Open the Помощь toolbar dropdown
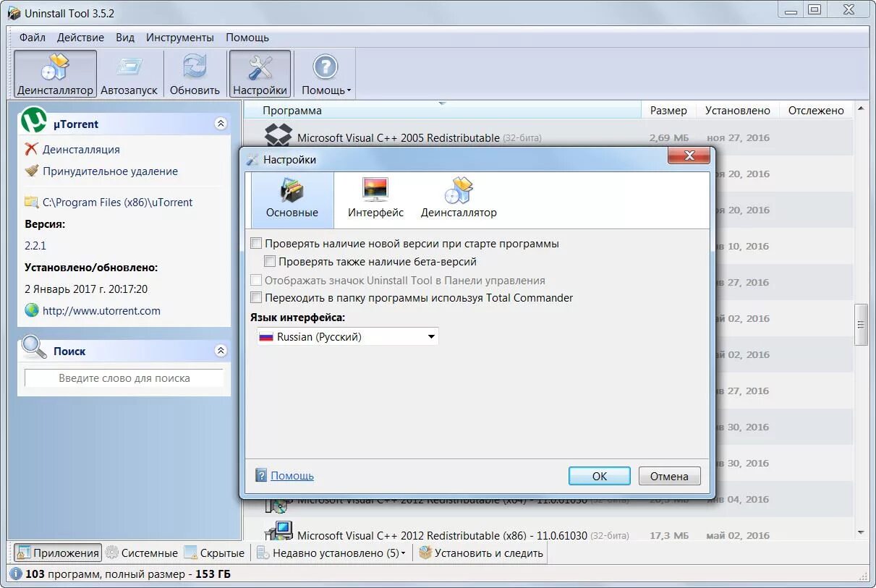The height and width of the screenshot is (588, 876). (x=326, y=74)
